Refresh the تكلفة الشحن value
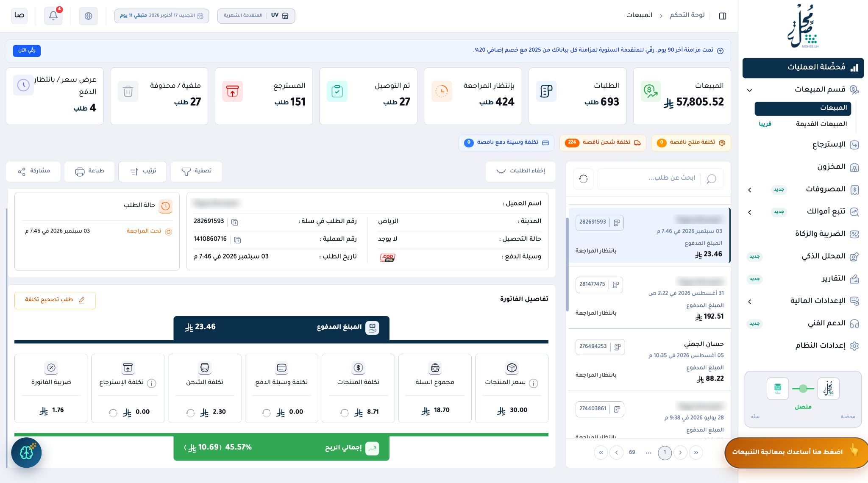 (191, 413)
